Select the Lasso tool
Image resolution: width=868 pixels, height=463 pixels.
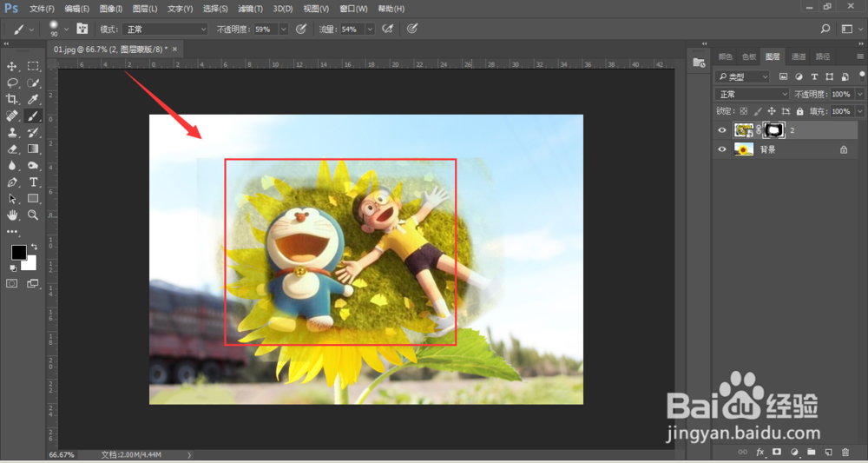[11, 83]
